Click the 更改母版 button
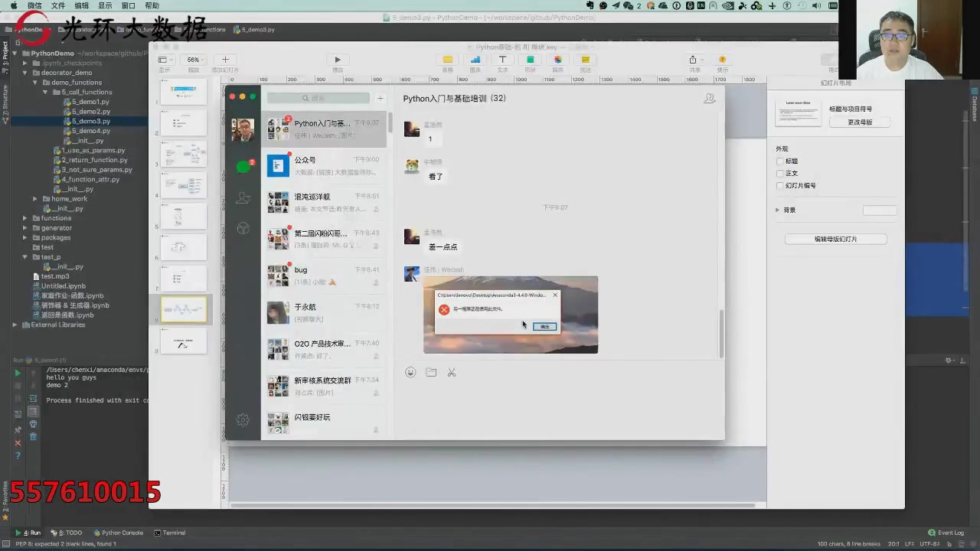This screenshot has width=980, height=551. point(861,122)
